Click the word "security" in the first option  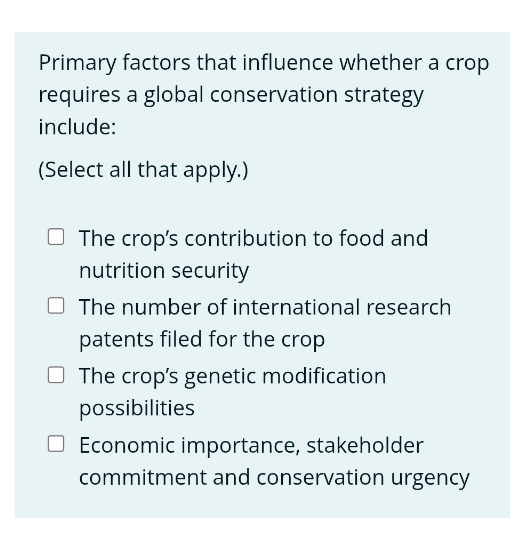coord(210,271)
